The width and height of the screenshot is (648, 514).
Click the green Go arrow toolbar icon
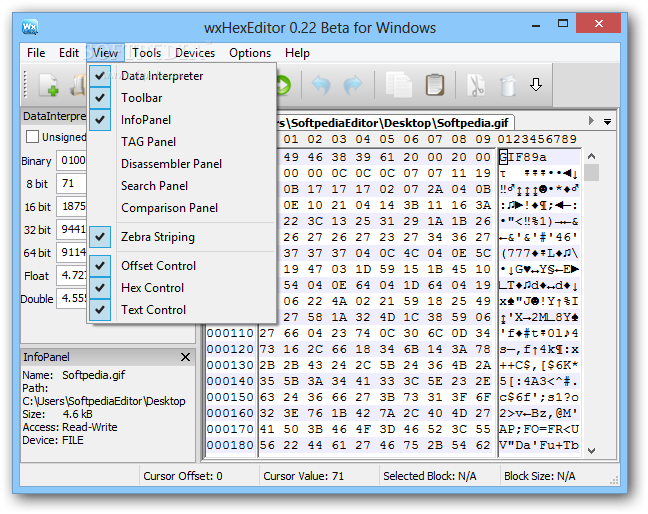pos(284,85)
